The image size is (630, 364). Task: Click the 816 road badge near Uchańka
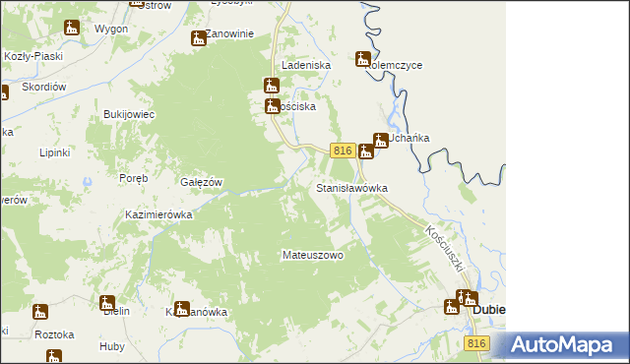point(343,151)
